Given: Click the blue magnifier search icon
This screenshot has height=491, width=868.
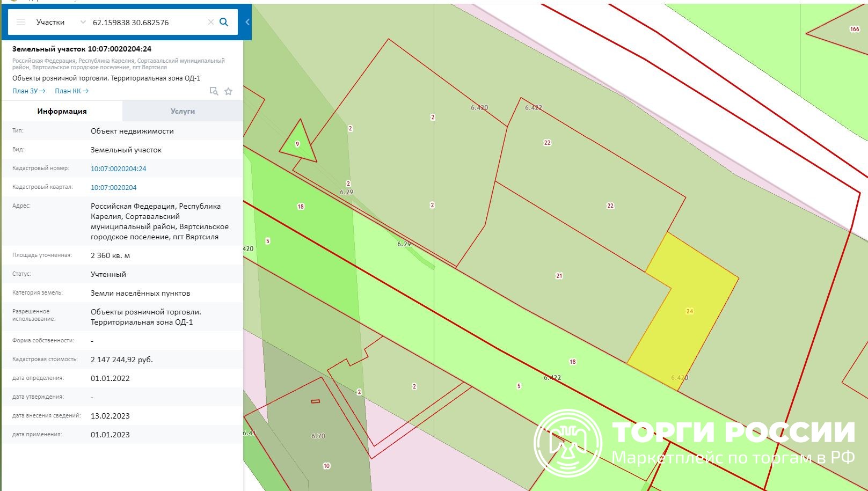Looking at the screenshot, I should tap(224, 22).
